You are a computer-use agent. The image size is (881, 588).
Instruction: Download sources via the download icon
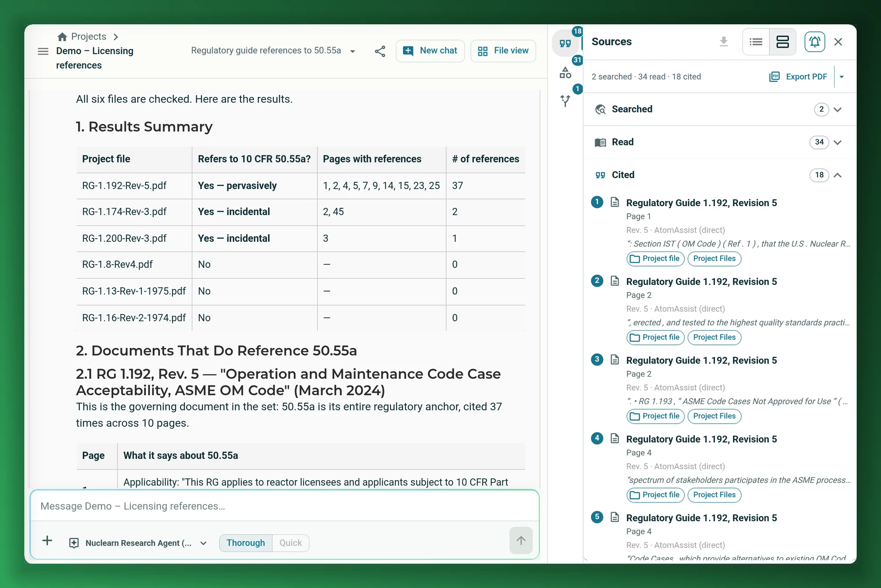[723, 42]
